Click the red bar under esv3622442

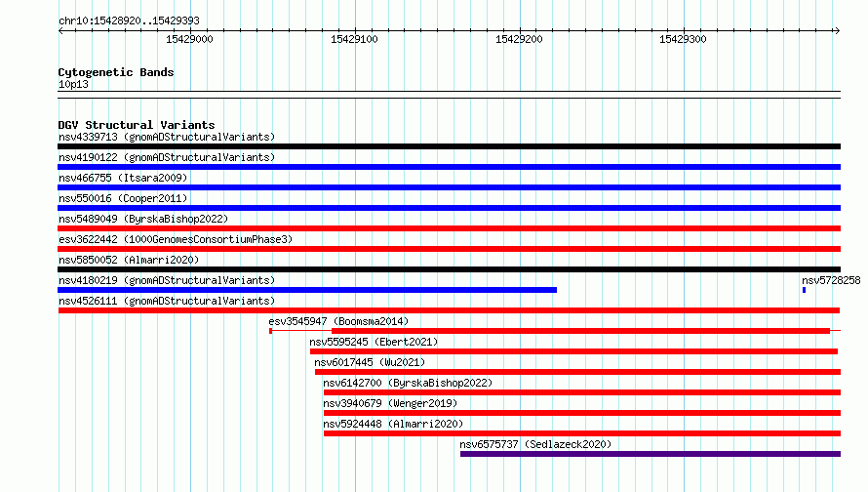449,249
